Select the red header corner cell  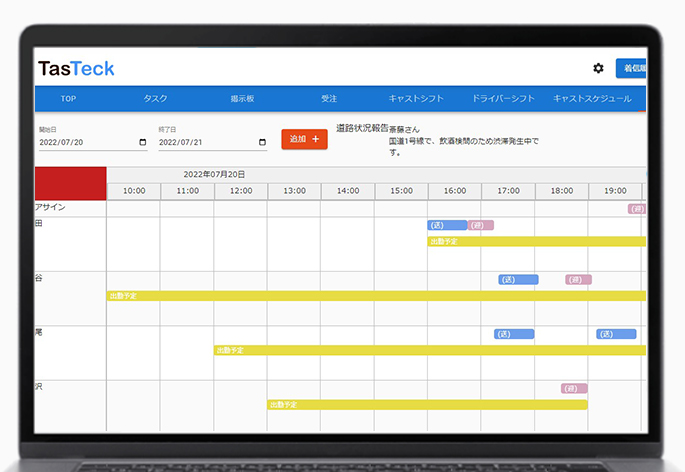(71, 184)
